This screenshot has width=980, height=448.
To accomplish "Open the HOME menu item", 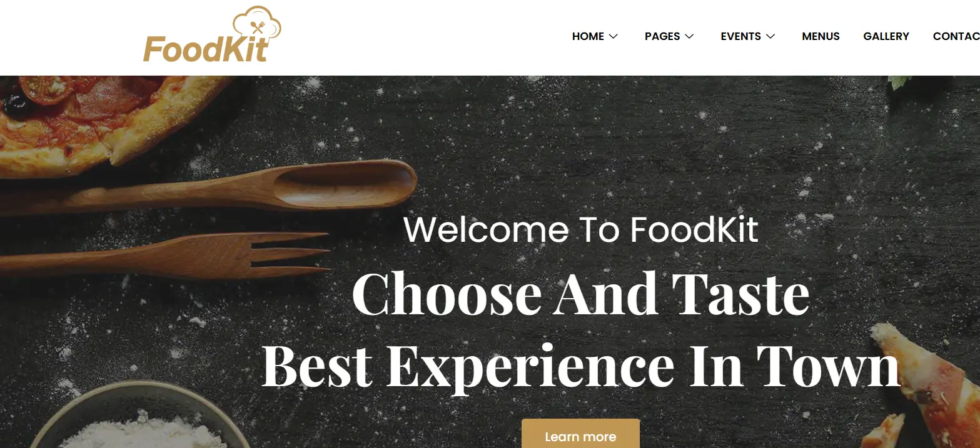I will pos(588,36).
